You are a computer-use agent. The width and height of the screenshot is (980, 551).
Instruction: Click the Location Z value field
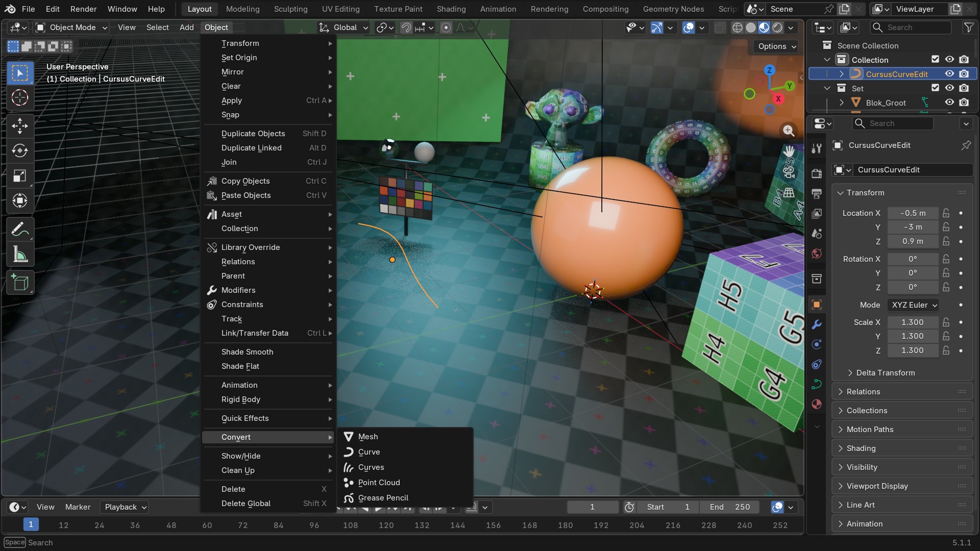click(x=913, y=241)
